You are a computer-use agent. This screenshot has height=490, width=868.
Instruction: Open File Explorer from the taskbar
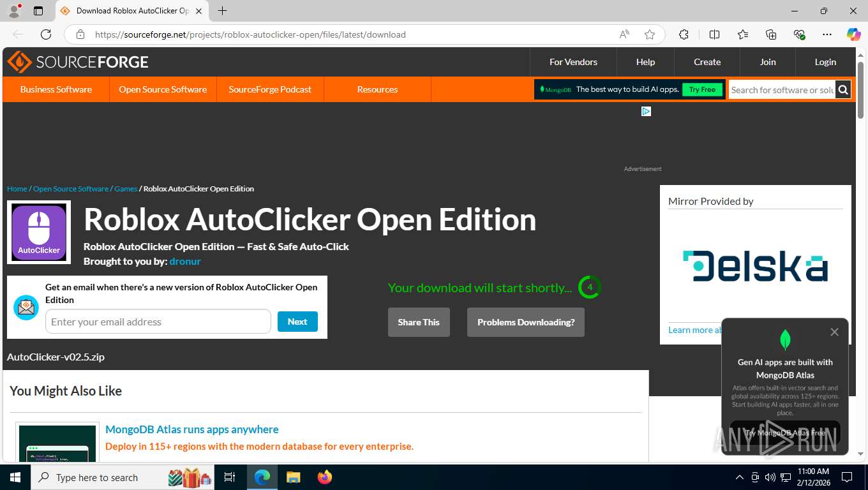(x=293, y=477)
